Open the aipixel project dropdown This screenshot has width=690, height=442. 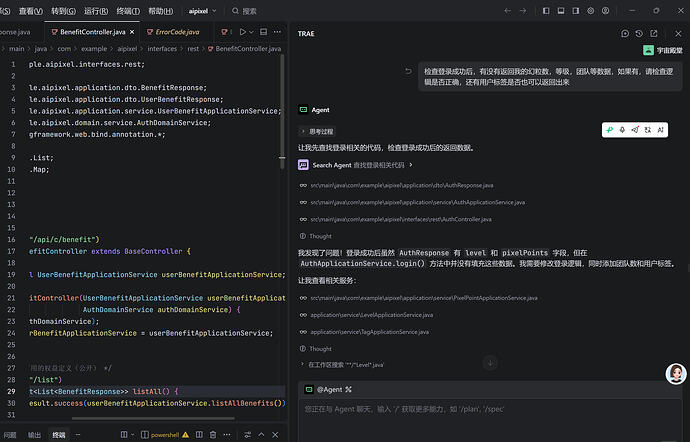(x=202, y=11)
